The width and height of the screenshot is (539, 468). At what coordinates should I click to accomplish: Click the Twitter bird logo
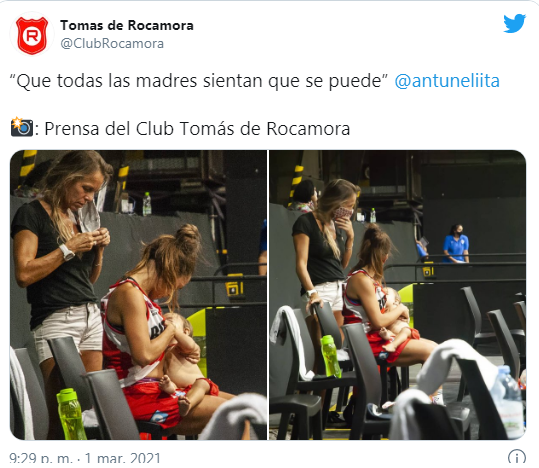point(514,23)
